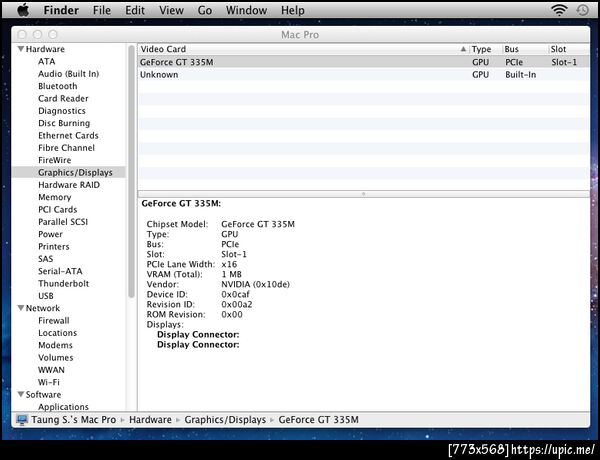Select SAS in the sidebar
600x460 pixels.
[46, 259]
